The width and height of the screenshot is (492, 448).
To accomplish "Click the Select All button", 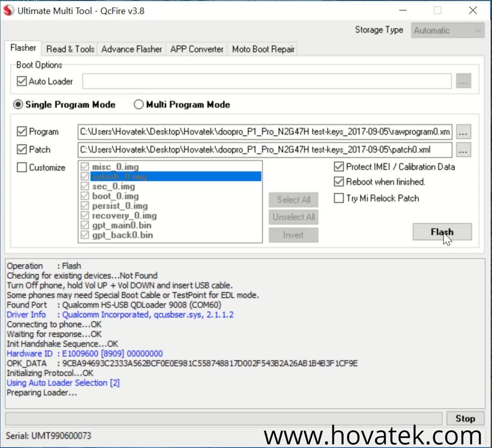I will (293, 200).
